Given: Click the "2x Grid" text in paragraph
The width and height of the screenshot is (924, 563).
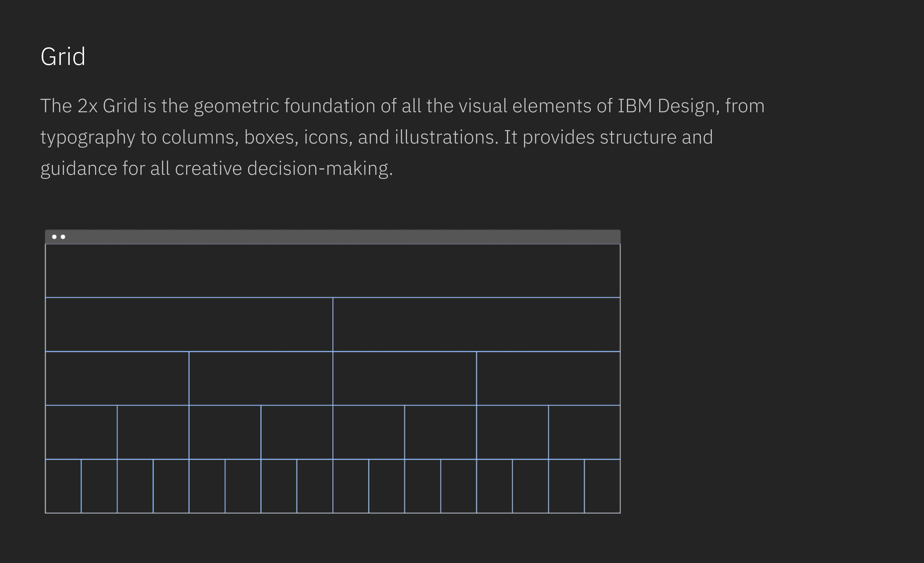Looking at the screenshot, I should point(107,106).
